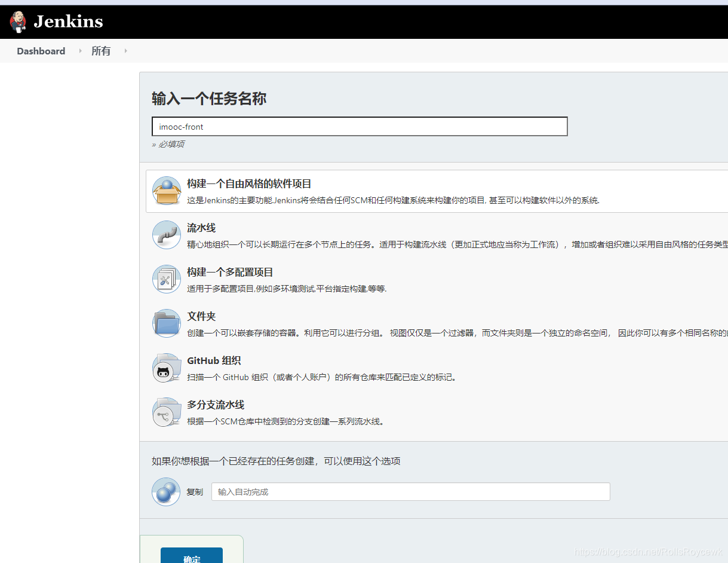Expand the arrow after 所有 breadcrumb
The height and width of the screenshot is (563, 728).
click(x=126, y=51)
